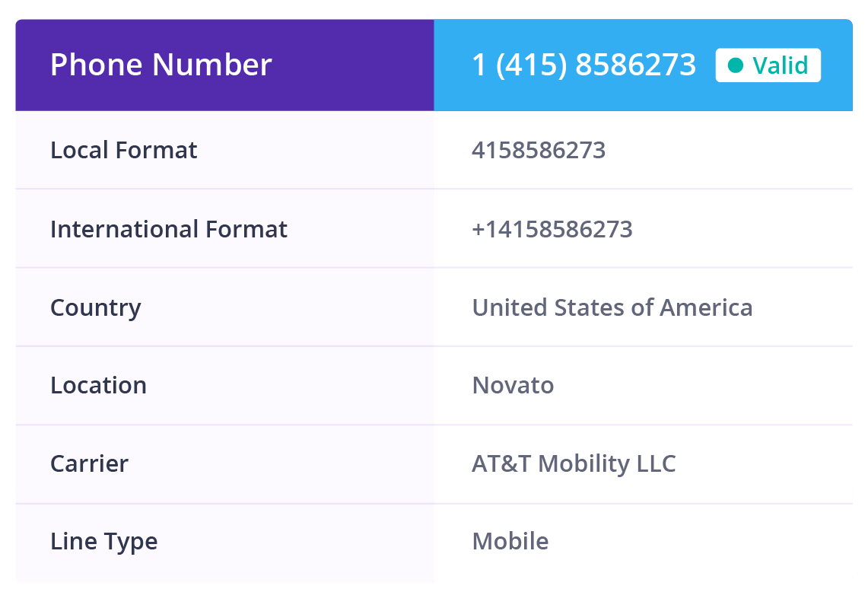
Task: Click the word Valid in badge
Action: [780, 65]
